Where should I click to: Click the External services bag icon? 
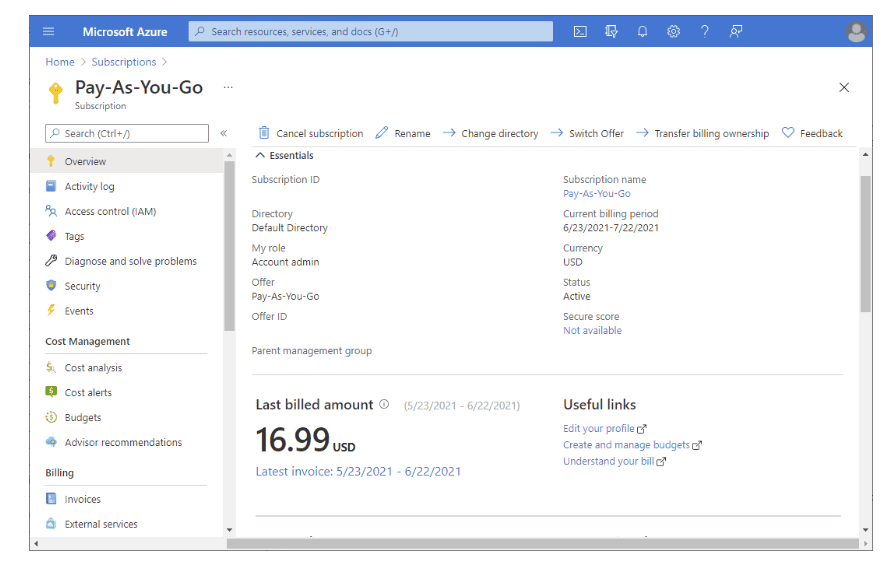[51, 523]
